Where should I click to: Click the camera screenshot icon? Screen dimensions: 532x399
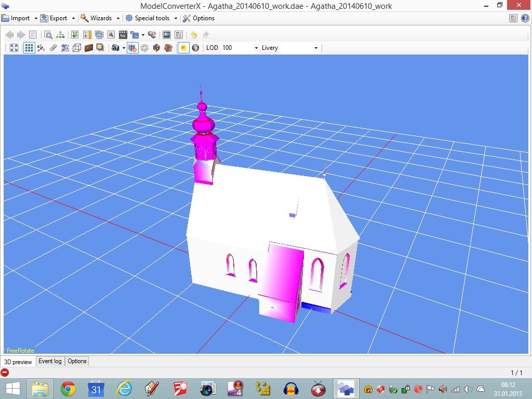click(115, 48)
